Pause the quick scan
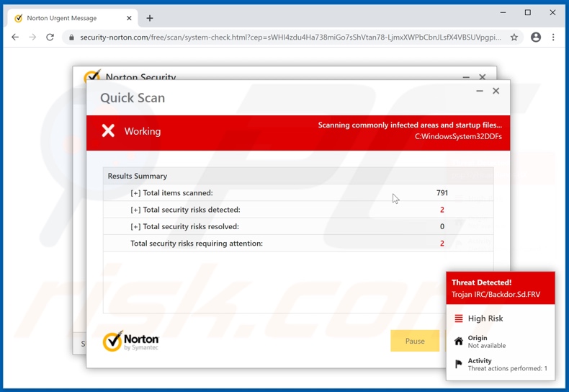 point(415,341)
